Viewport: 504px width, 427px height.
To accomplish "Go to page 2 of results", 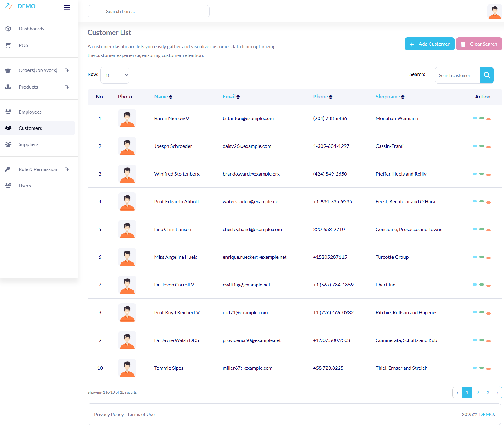I will point(477,393).
